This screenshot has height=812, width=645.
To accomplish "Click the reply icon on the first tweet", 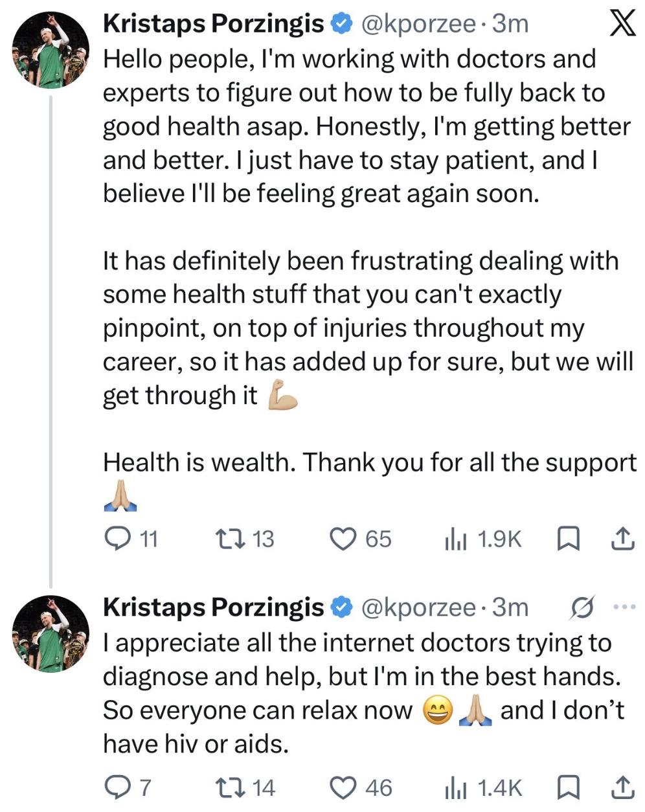I will [119, 538].
